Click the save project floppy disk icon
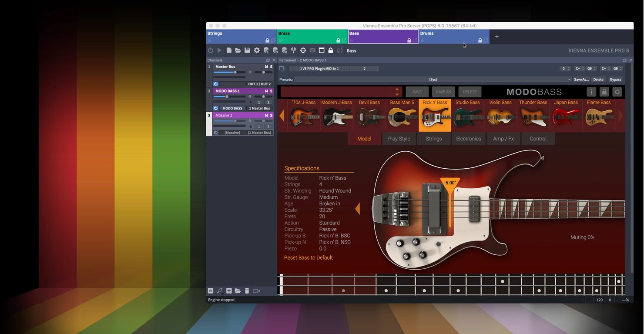 coord(247,50)
